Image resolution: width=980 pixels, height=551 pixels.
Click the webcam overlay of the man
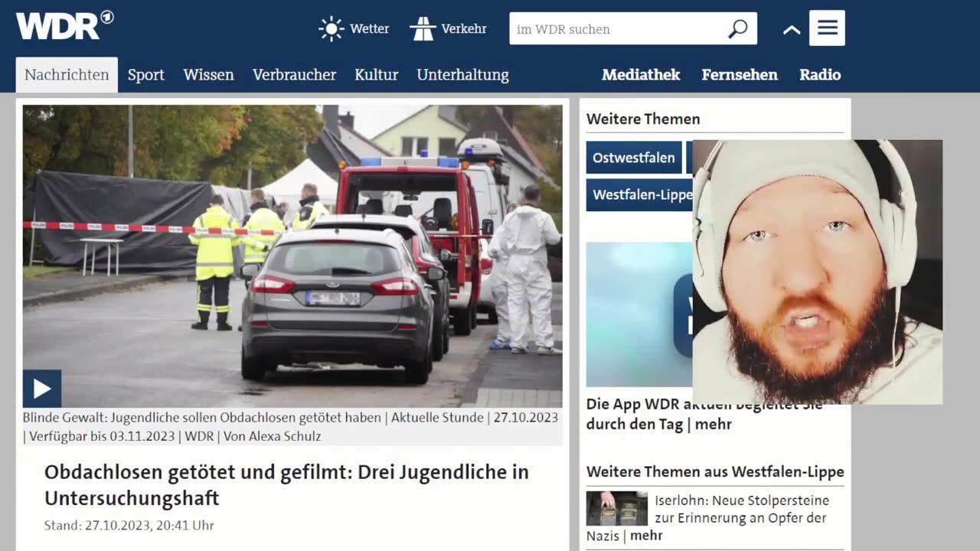click(x=818, y=272)
